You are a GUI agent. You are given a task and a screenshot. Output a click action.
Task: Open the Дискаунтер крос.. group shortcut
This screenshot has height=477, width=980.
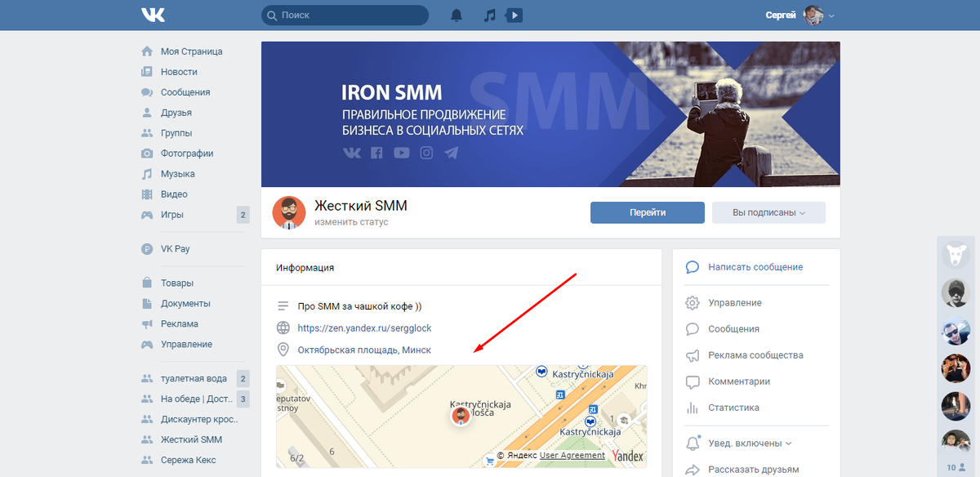pyautogui.click(x=200, y=419)
